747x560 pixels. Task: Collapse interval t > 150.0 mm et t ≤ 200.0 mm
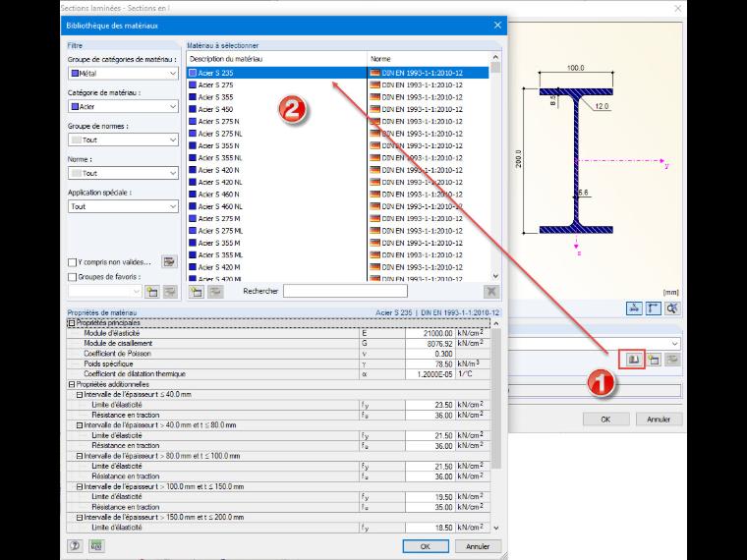(80, 517)
